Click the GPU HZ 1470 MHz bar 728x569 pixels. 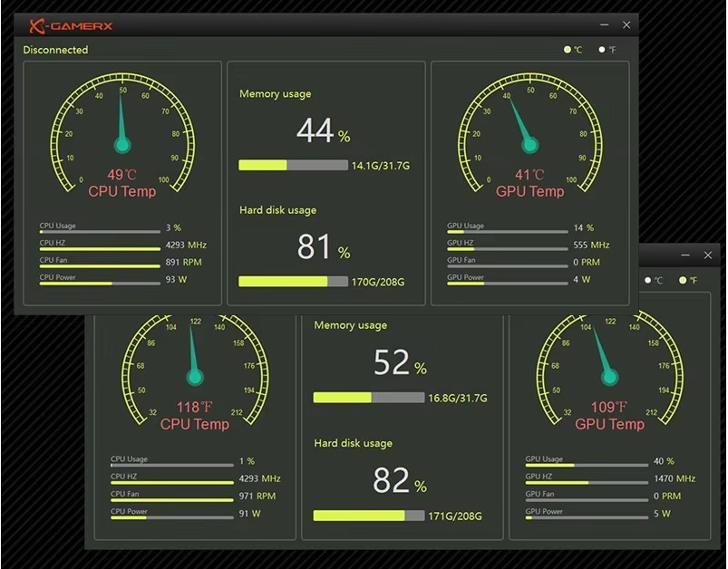tap(587, 483)
